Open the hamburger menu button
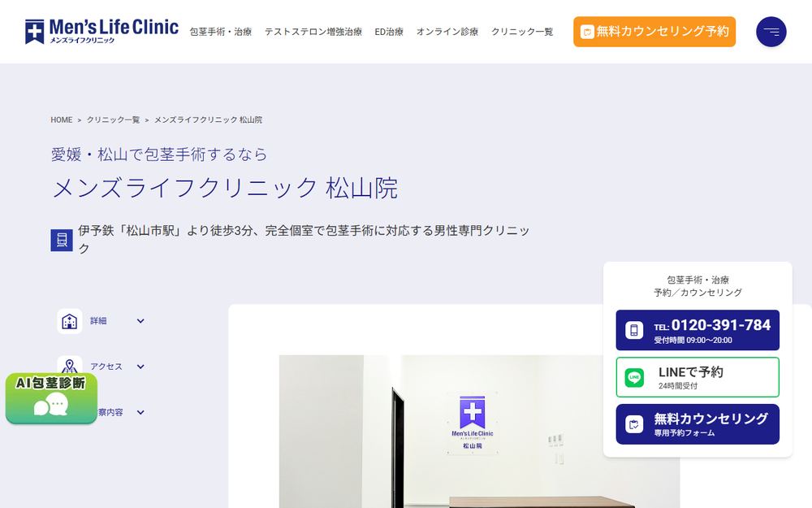 [x=771, y=32]
